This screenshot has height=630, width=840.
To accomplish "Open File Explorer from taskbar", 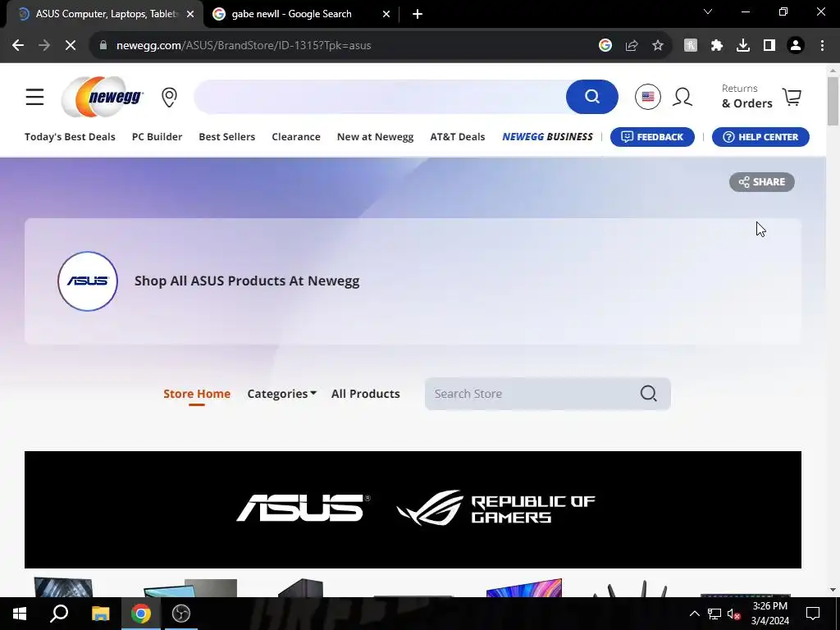I will (x=100, y=614).
